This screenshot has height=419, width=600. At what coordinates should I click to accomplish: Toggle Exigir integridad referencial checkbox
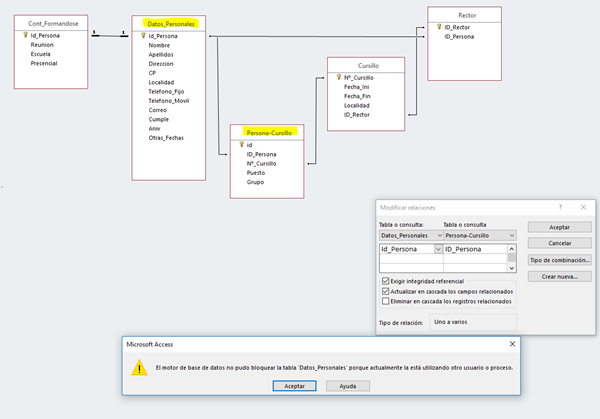(x=386, y=282)
